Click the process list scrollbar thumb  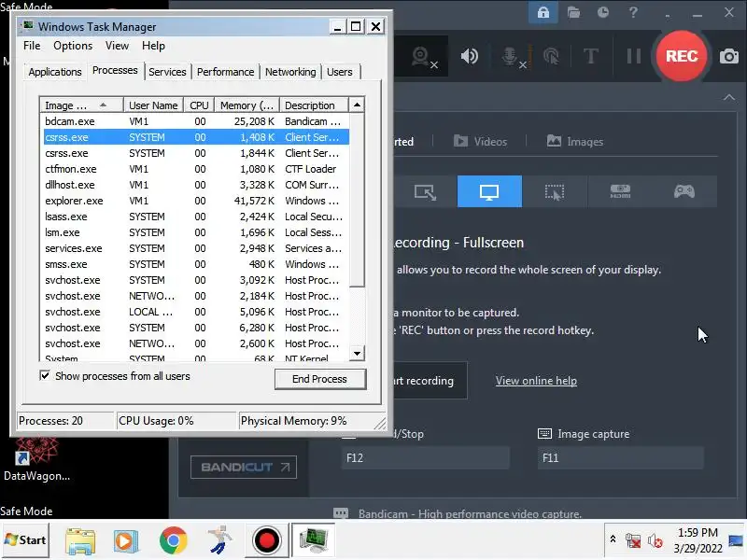click(x=357, y=200)
